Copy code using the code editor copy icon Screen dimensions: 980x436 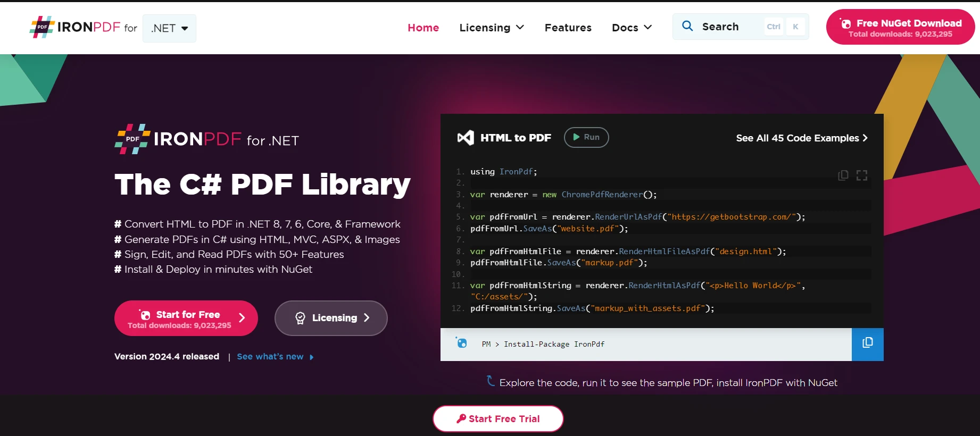pyautogui.click(x=843, y=175)
